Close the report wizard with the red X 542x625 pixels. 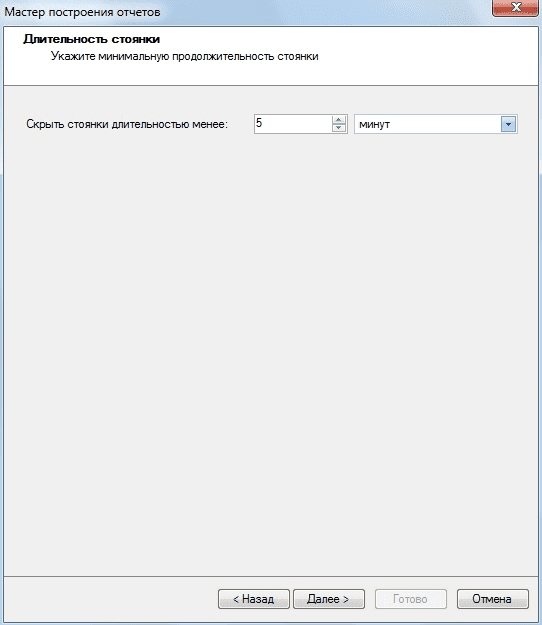coord(516,8)
